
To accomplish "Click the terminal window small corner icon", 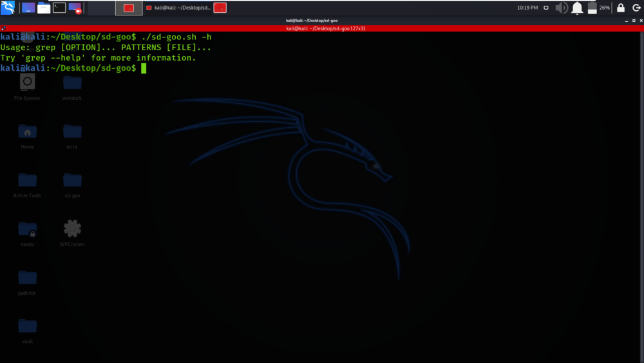I will point(3,28).
